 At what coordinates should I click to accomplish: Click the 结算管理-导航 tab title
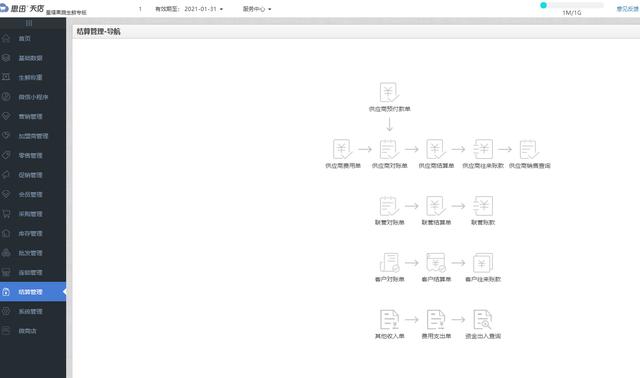point(98,31)
